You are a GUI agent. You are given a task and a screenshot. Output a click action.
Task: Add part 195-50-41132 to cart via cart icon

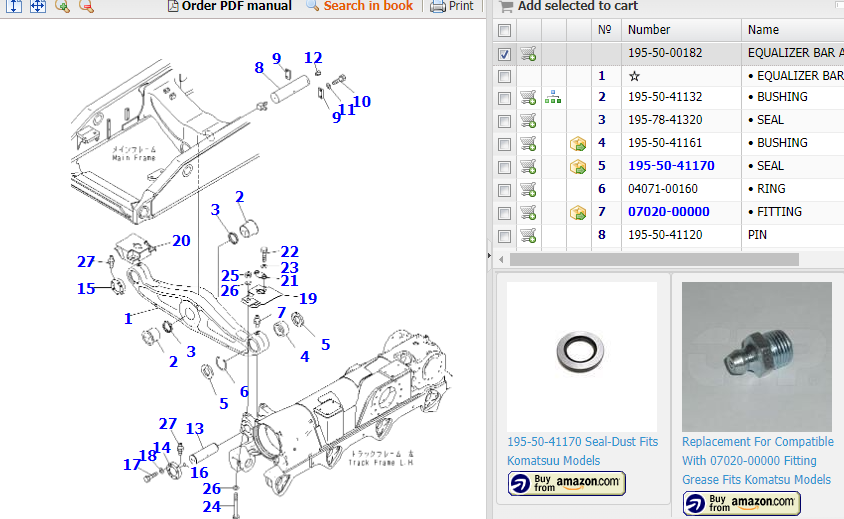click(528, 97)
